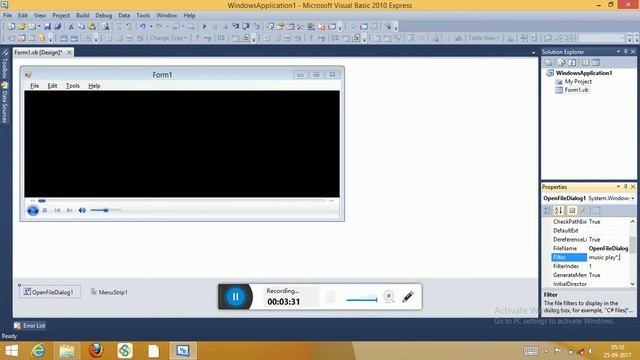This screenshot has height=360, width=640.
Task: Pause the screen recording
Action: coord(236,297)
